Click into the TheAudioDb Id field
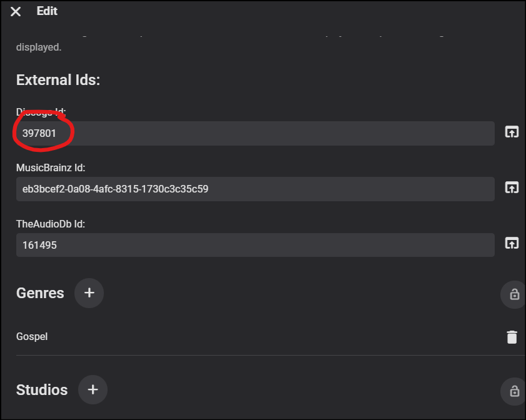This screenshot has height=420, width=526. pyautogui.click(x=250, y=245)
